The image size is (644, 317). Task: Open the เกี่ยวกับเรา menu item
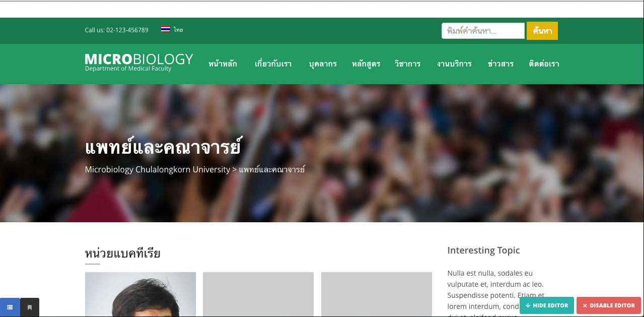273,64
